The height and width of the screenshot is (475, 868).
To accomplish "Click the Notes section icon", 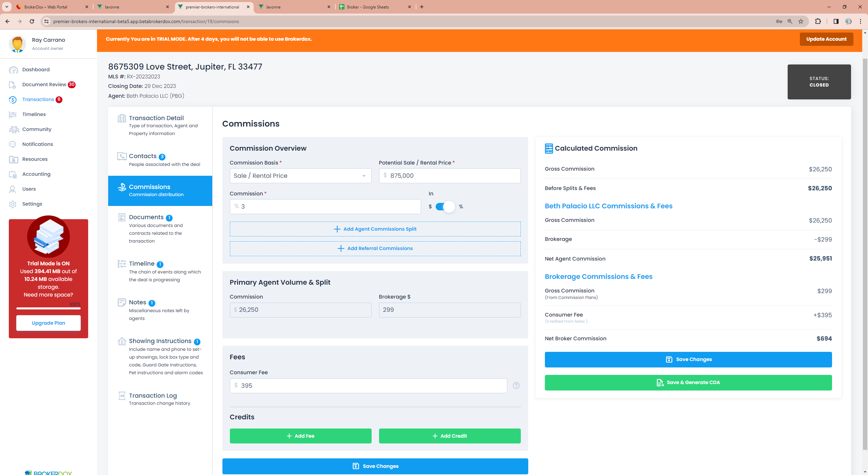I will pyautogui.click(x=122, y=302).
